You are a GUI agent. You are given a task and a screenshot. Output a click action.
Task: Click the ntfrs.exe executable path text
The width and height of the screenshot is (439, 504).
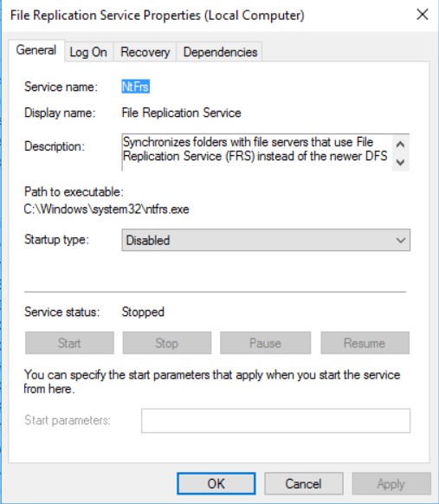point(107,210)
